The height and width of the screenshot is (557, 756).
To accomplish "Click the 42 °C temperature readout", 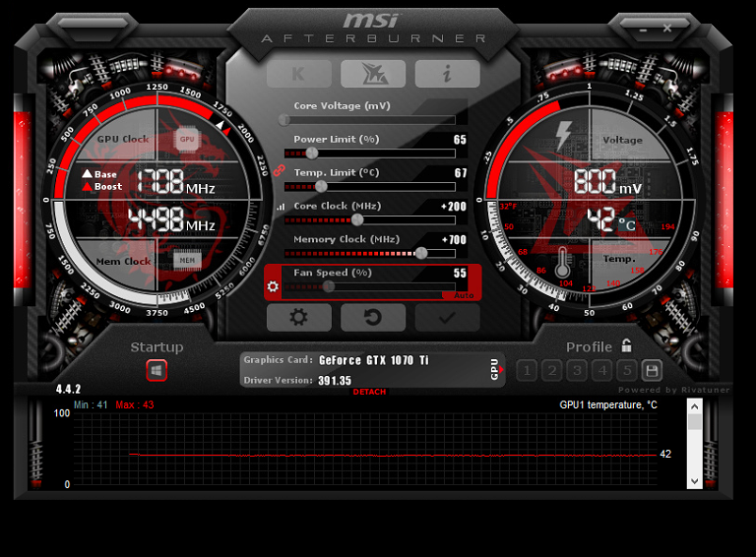I will point(611,219).
